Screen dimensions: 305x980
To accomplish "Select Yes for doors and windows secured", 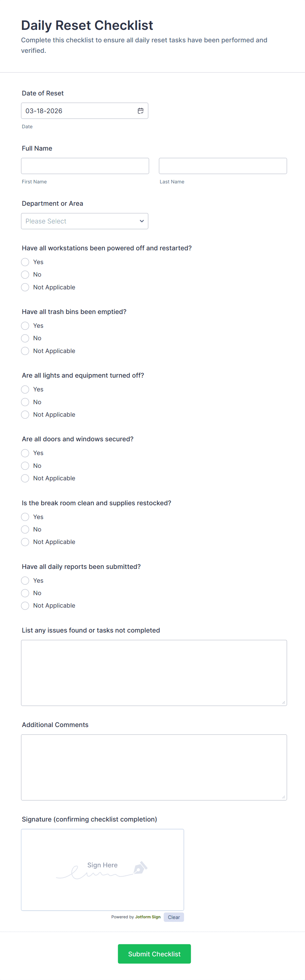I will [x=25, y=453].
